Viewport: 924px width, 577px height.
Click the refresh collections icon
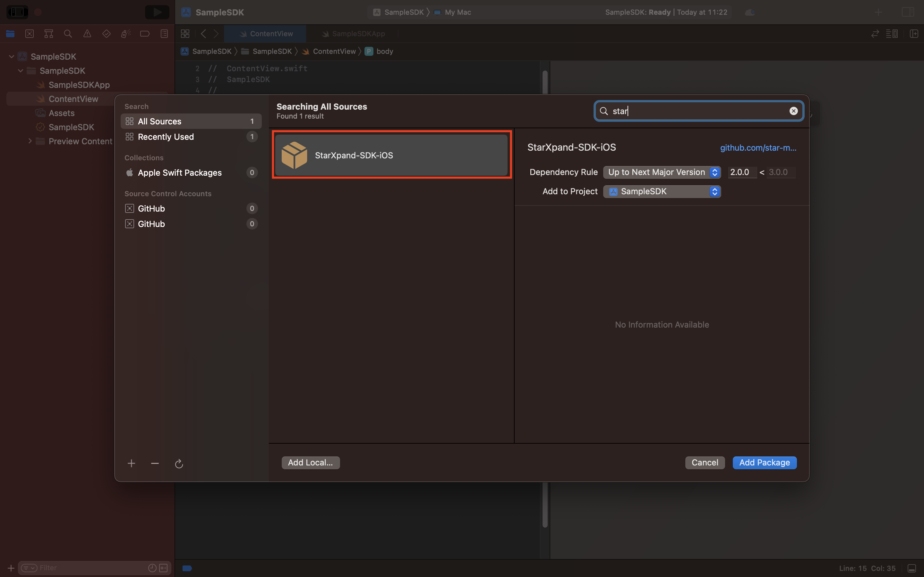[x=179, y=463]
